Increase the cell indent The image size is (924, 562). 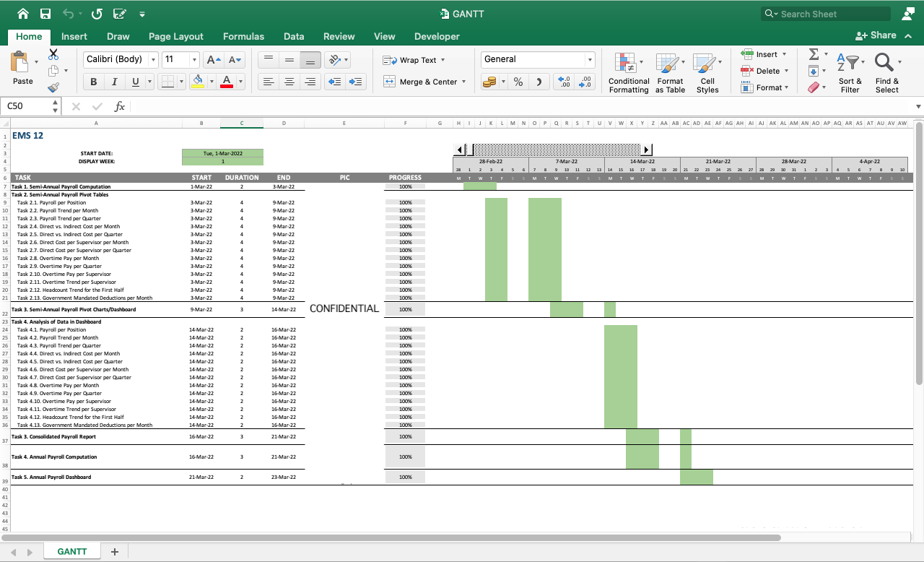pyautogui.click(x=356, y=82)
